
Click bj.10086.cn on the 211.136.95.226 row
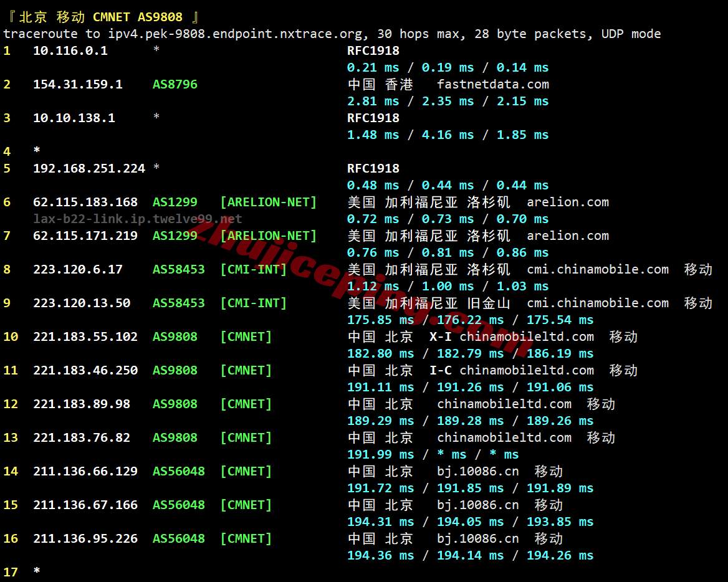(x=478, y=539)
